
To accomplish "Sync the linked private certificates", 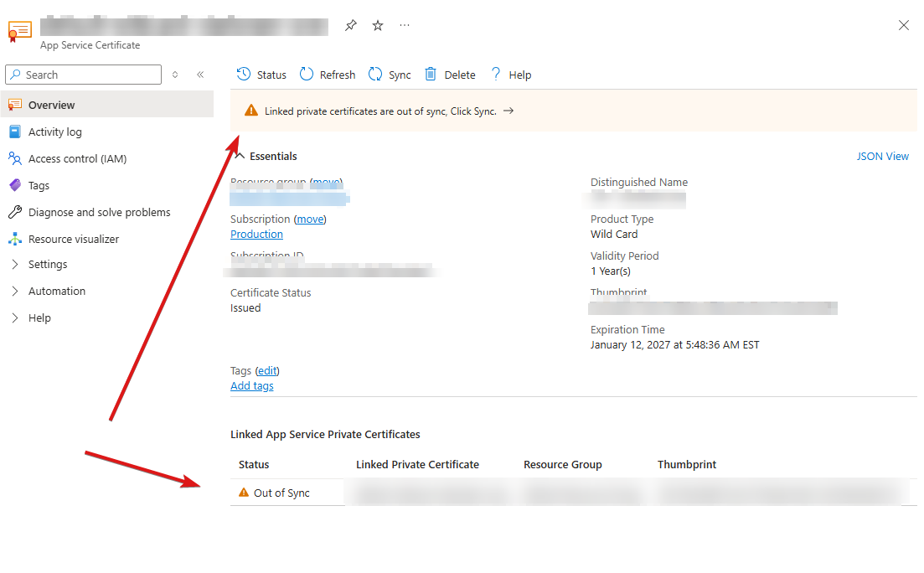I will (390, 75).
